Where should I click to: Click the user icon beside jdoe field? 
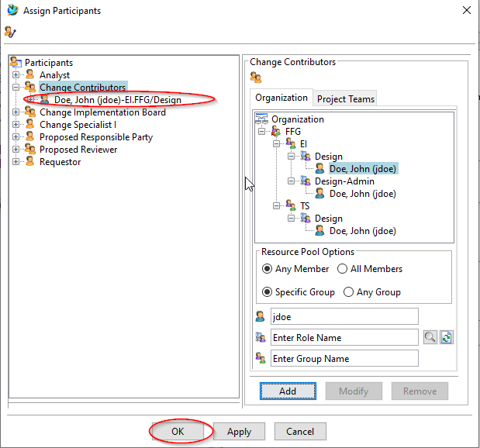(x=261, y=316)
